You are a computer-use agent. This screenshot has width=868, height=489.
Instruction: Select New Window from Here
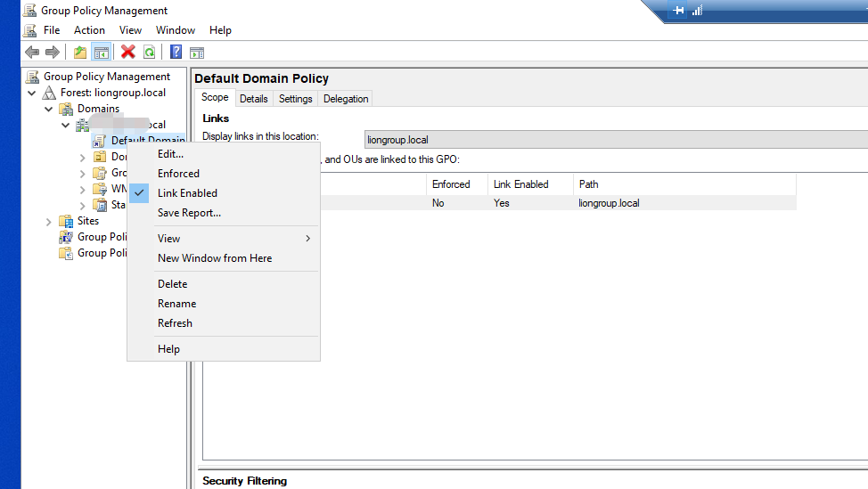(224, 258)
